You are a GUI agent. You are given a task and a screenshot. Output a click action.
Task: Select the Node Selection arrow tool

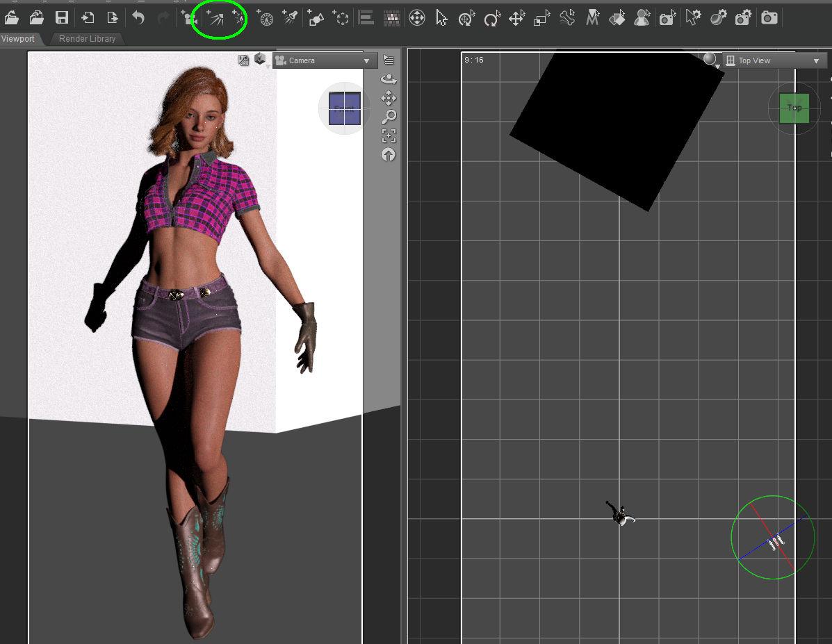coord(441,19)
